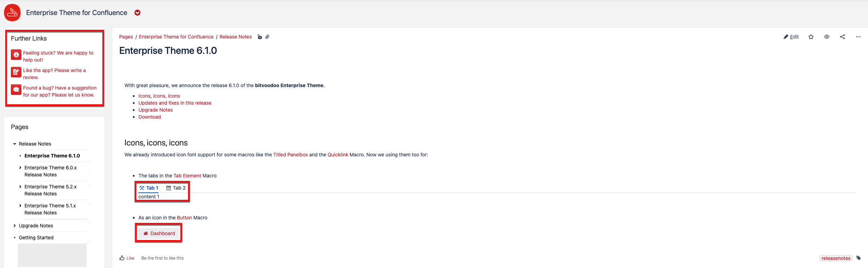Expand Enterprise Theme 5.1.x Release Notes
Viewport: 868px width, 268px height.
click(20, 206)
